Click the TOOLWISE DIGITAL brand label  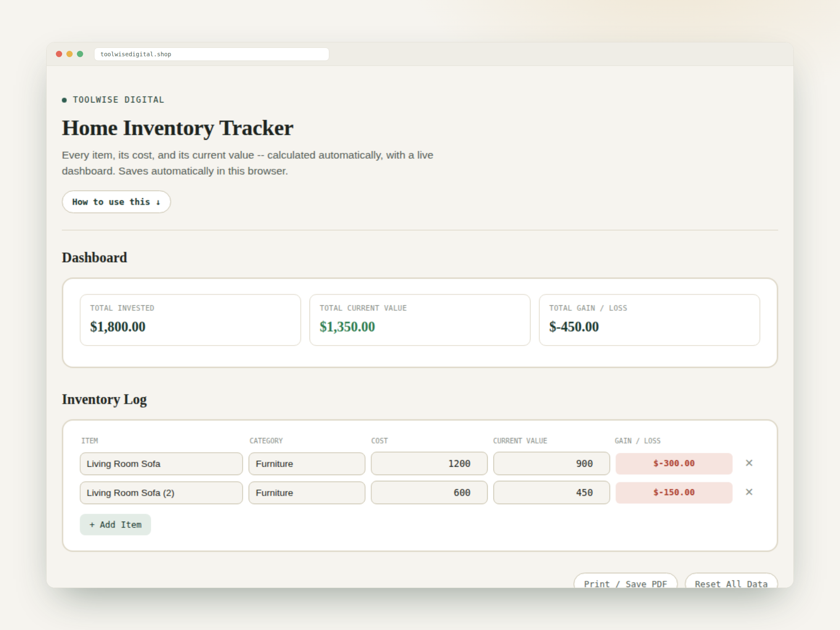(118, 100)
